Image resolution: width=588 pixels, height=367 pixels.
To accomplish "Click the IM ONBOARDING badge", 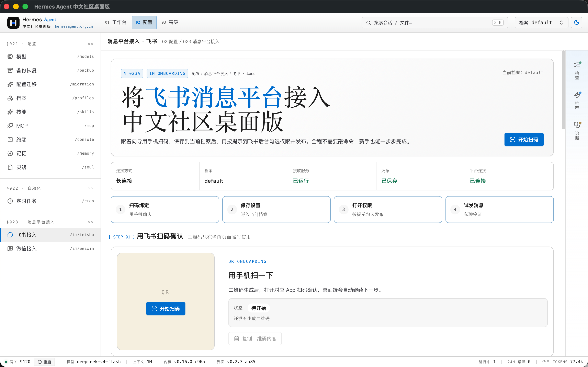I will [167, 73].
